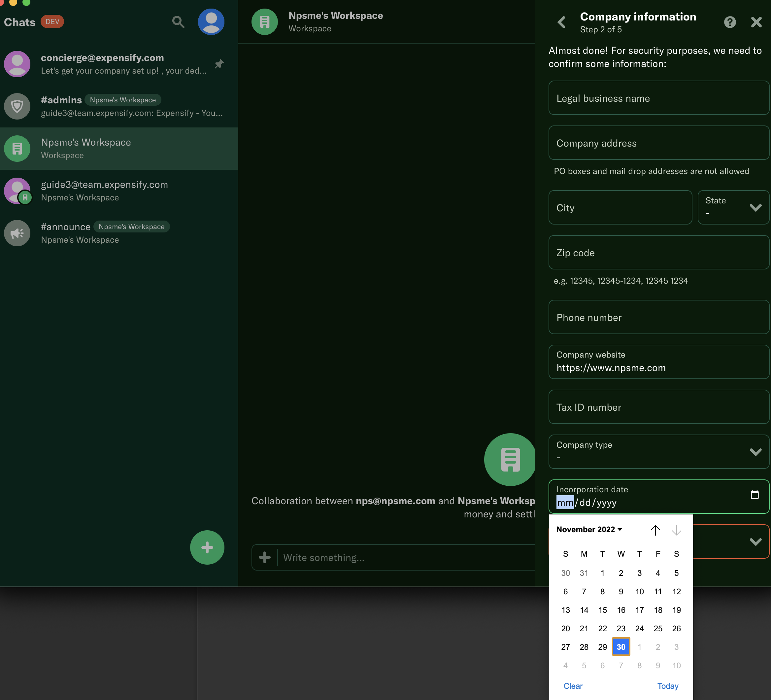
Task: Open the State dropdown
Action: [x=733, y=207]
